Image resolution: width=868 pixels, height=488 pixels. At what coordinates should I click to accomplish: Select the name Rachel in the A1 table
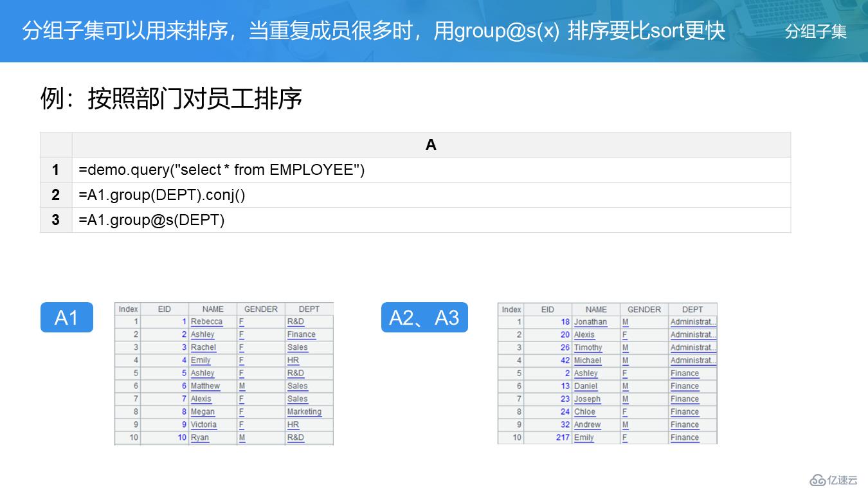tap(203, 347)
